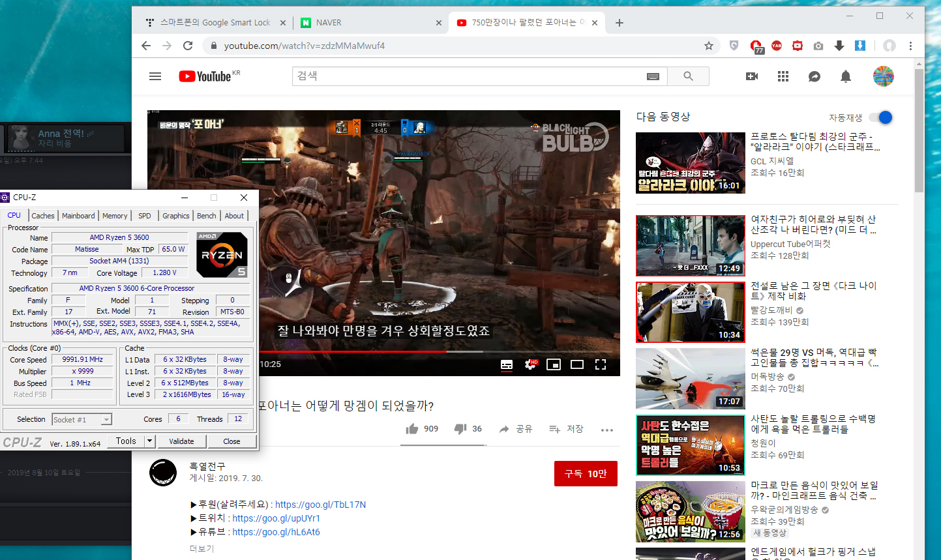The image size is (941, 560).
Task: Save the video with 저장 button
Action: click(566, 429)
